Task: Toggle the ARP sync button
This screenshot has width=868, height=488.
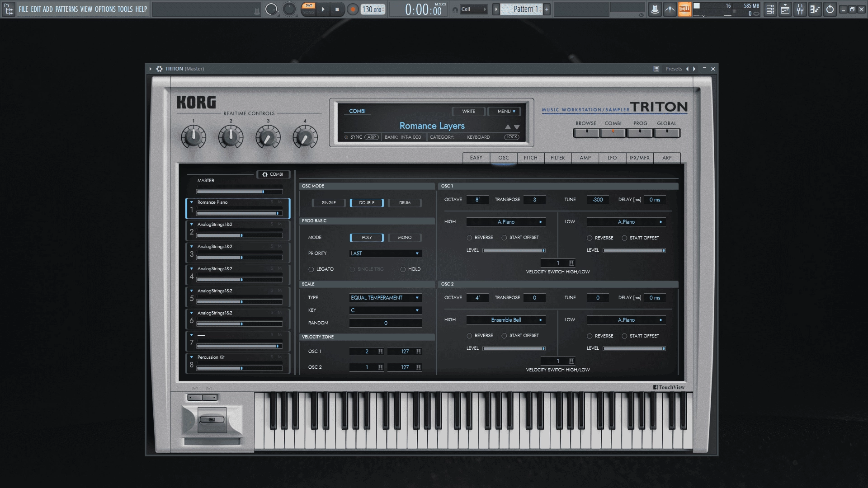Action: tap(372, 137)
